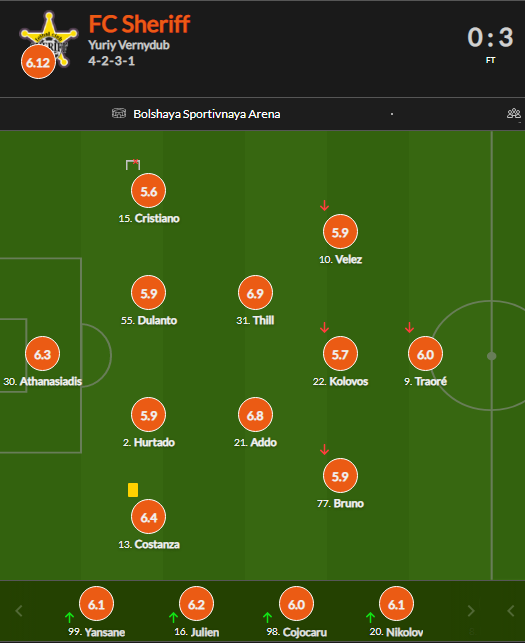Click the attendance crowd icon

click(514, 113)
